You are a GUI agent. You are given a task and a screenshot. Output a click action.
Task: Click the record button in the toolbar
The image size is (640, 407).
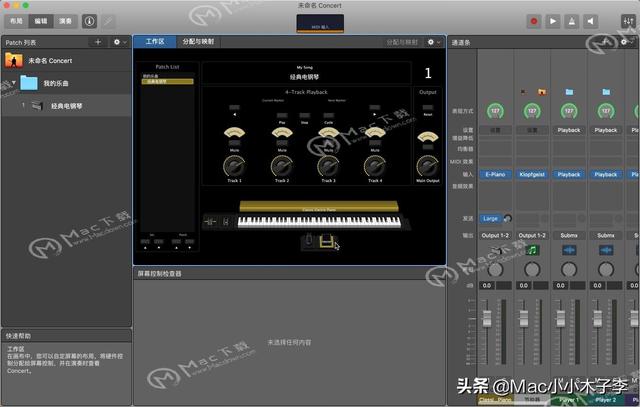pyautogui.click(x=533, y=21)
